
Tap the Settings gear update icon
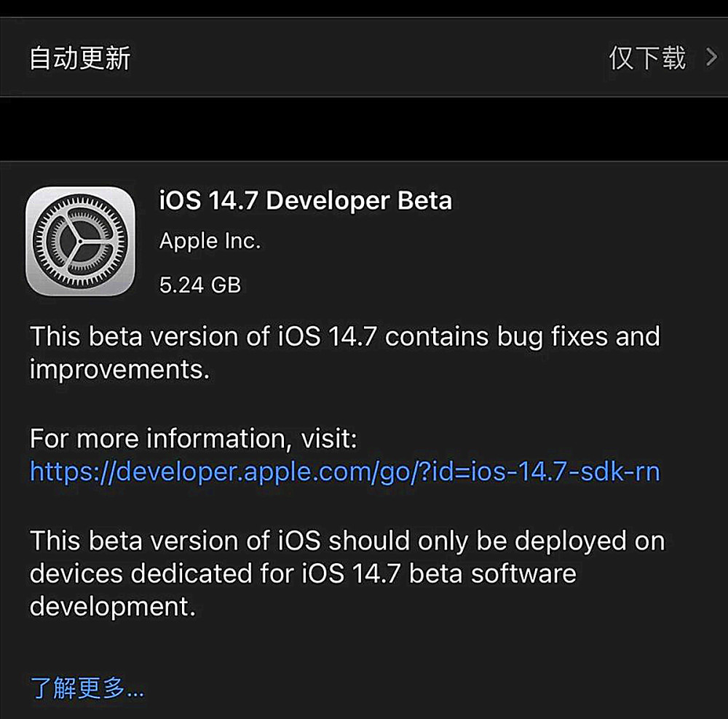point(80,241)
